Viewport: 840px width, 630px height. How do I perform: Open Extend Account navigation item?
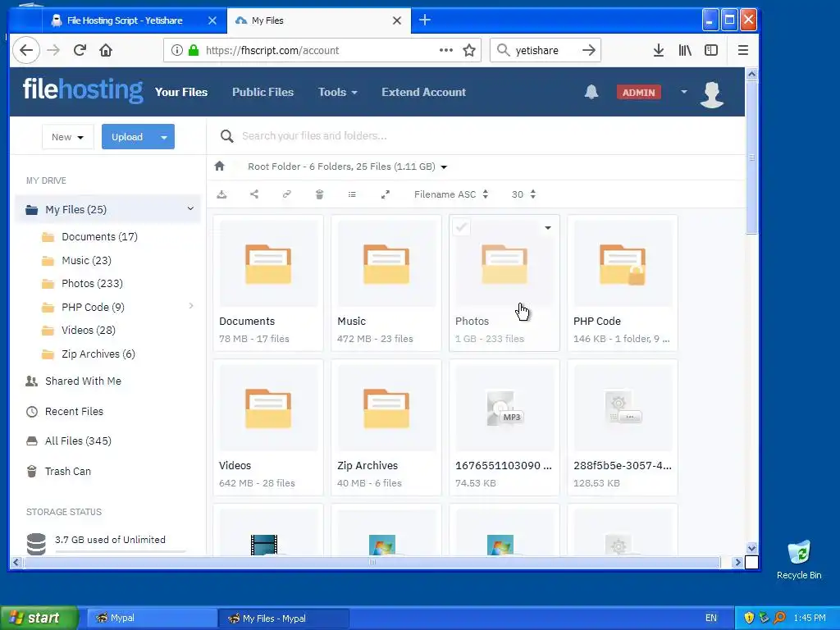424,92
